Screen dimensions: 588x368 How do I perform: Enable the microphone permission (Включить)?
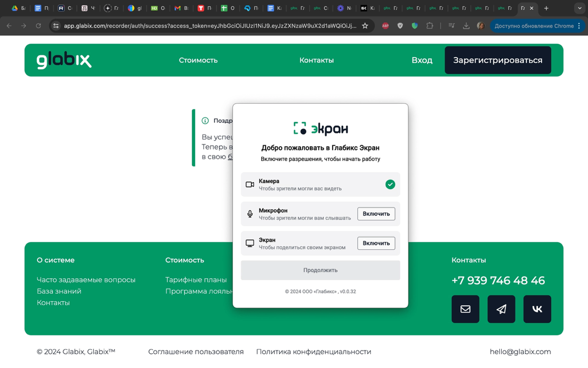point(376,213)
